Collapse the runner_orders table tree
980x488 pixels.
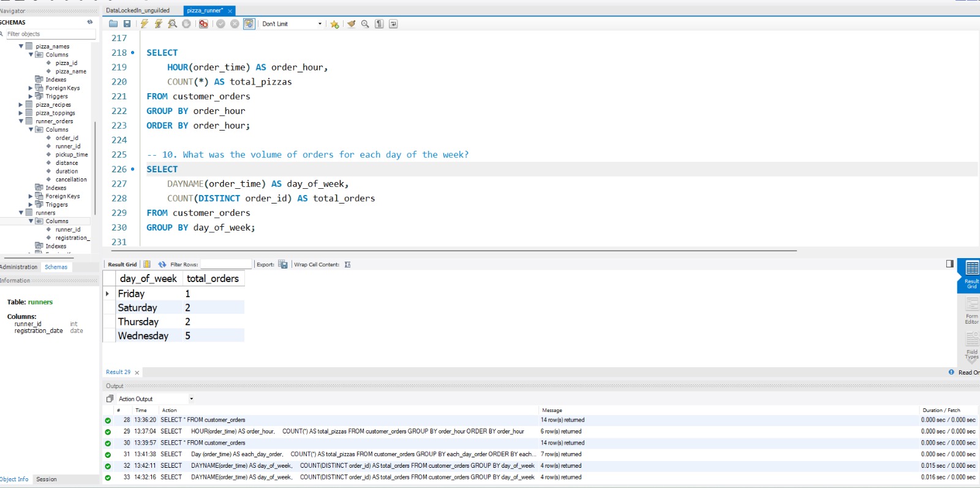tap(21, 121)
